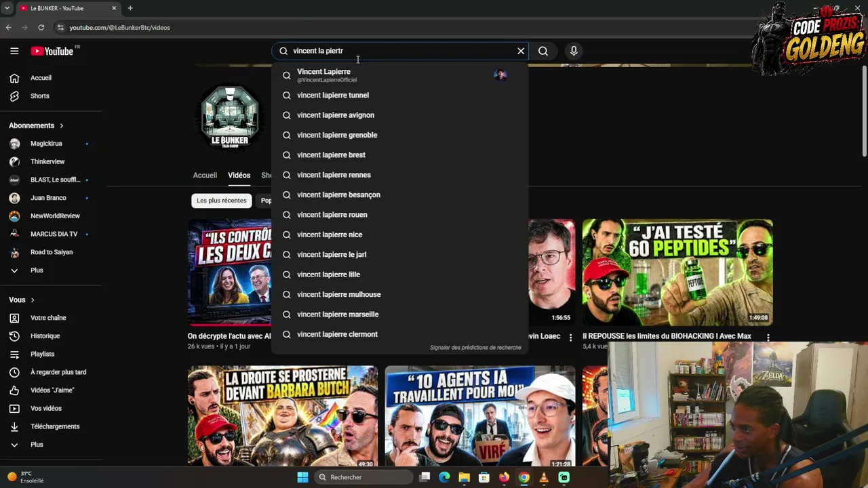Screen dimensions: 868x488
Task: Open the YouTube guide hamburger menu
Action: (x=14, y=51)
